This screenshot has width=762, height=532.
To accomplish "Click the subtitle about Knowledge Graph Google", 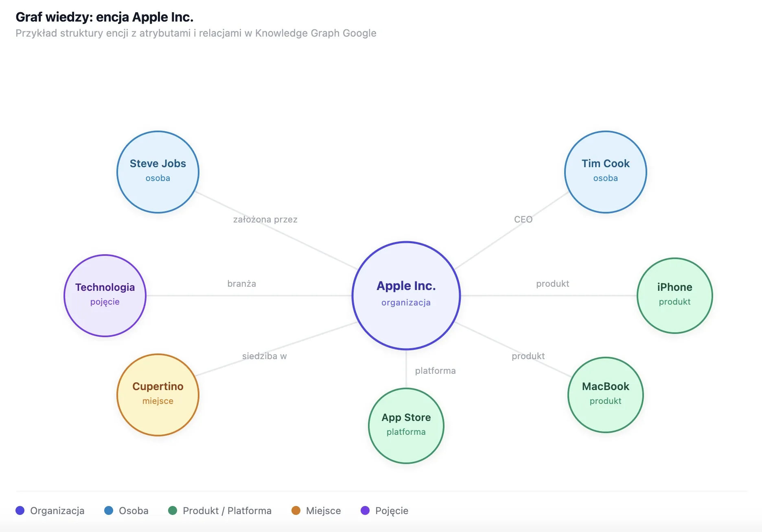I will pyautogui.click(x=196, y=33).
